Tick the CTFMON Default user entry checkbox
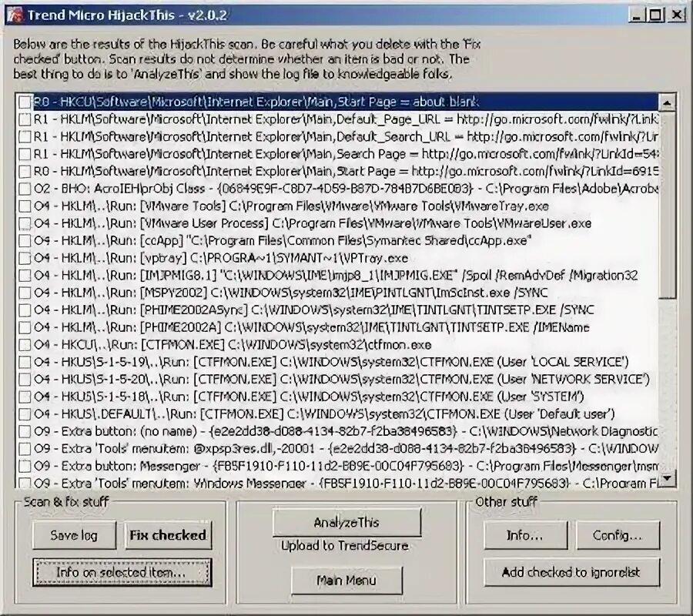The height and width of the screenshot is (616, 693). click(x=25, y=414)
